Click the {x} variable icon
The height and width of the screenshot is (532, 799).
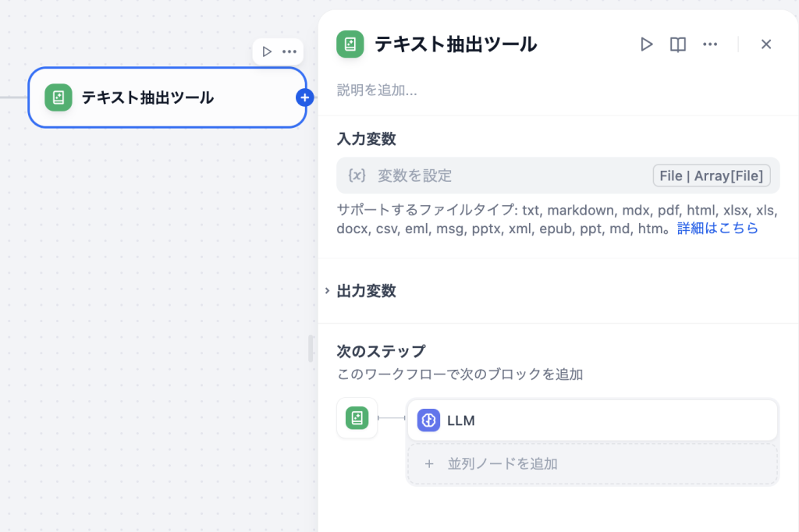pyautogui.click(x=357, y=176)
